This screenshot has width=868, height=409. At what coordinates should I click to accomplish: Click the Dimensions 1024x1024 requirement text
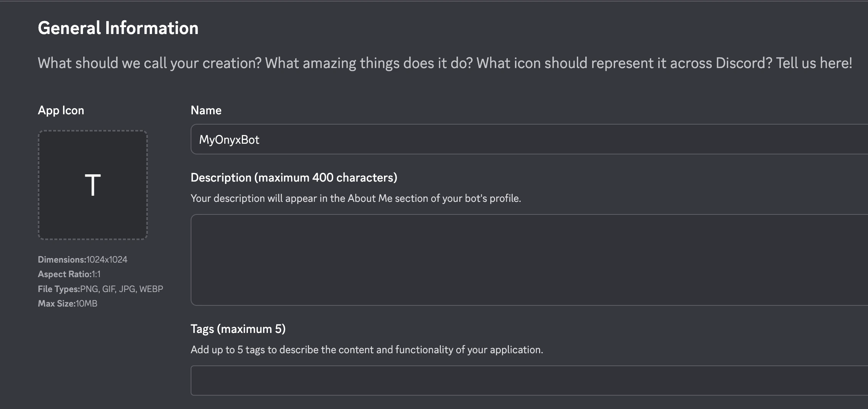(83, 260)
